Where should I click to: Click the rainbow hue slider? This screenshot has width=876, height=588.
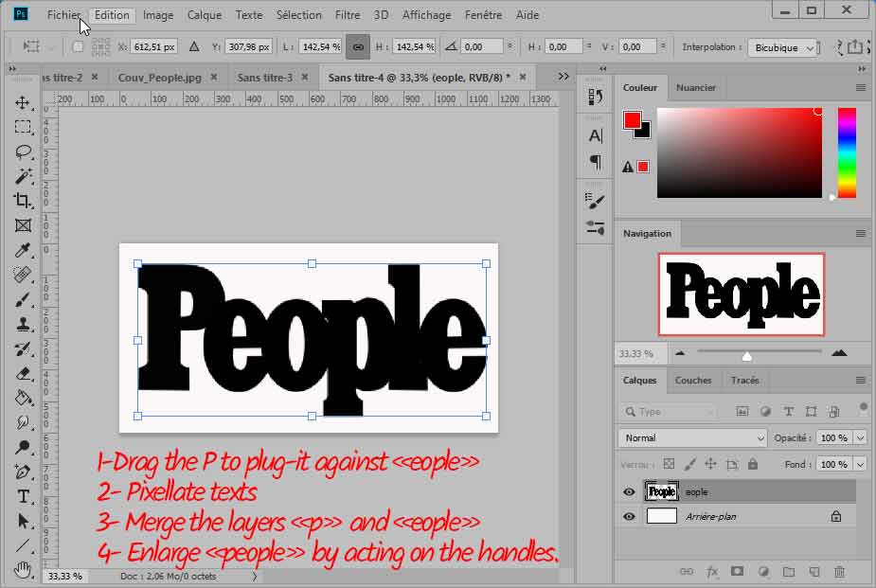coord(847,152)
